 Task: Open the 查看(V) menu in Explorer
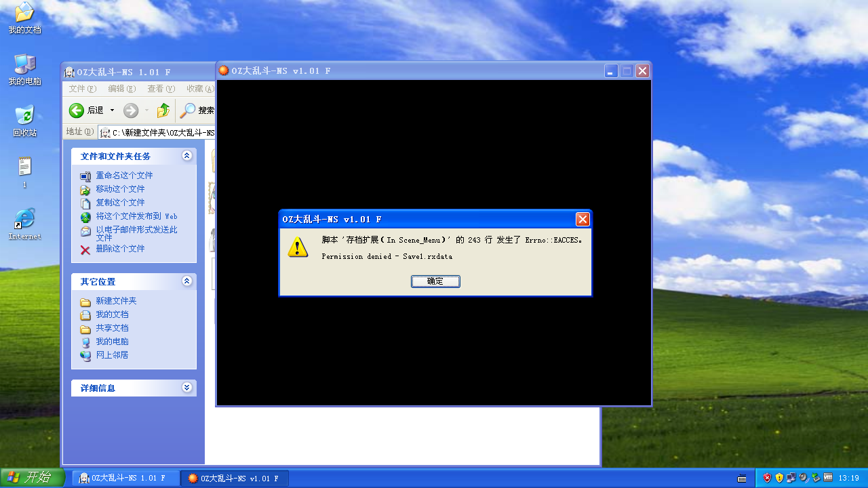(161, 89)
